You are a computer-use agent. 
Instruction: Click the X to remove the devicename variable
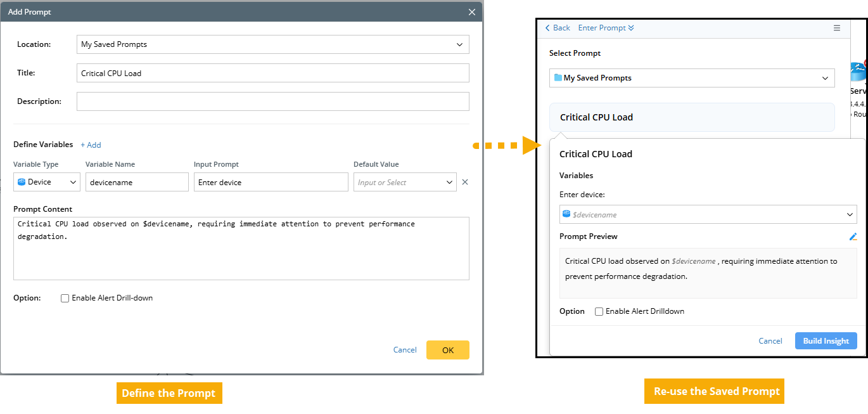click(465, 182)
